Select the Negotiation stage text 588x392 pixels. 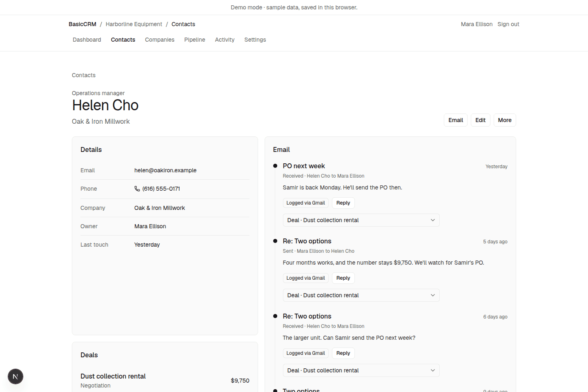click(96, 385)
